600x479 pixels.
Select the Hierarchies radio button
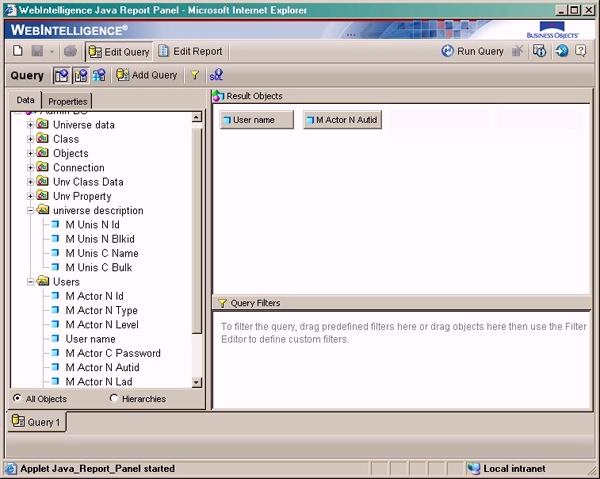[x=114, y=399]
